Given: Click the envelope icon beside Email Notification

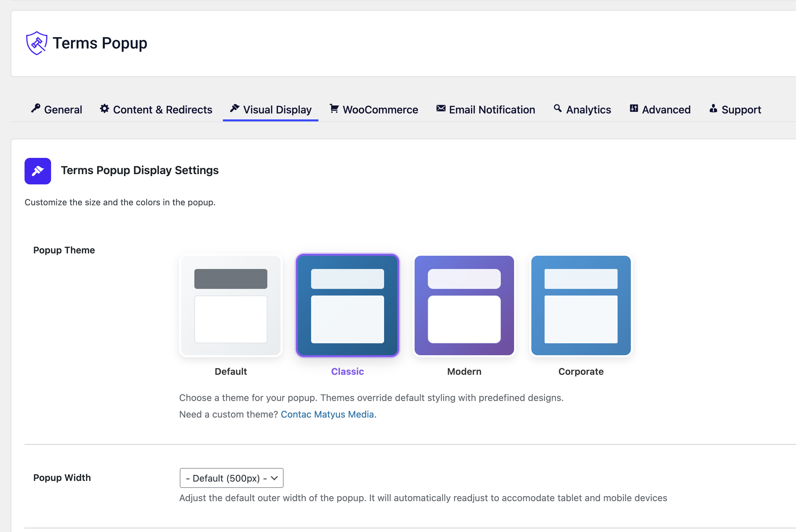Looking at the screenshot, I should (x=440, y=108).
